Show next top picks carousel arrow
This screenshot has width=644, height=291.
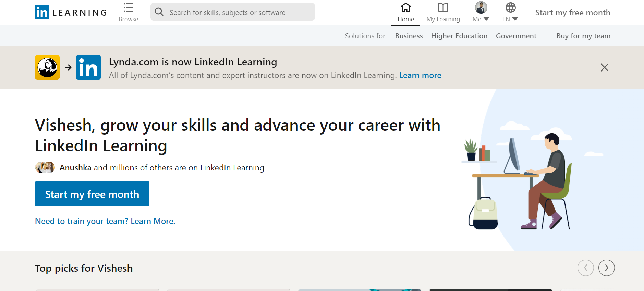tap(606, 268)
